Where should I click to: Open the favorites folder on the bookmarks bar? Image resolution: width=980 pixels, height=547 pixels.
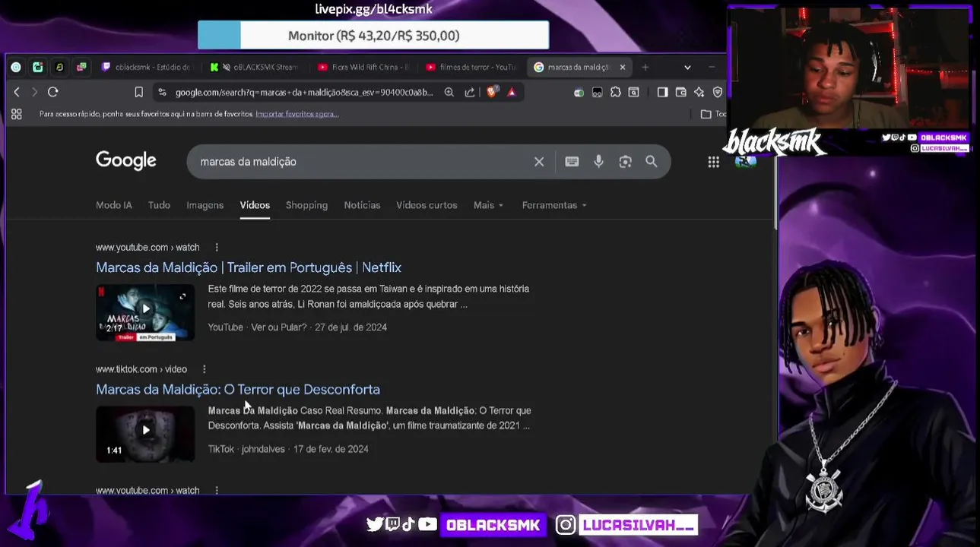pyautogui.click(x=712, y=114)
